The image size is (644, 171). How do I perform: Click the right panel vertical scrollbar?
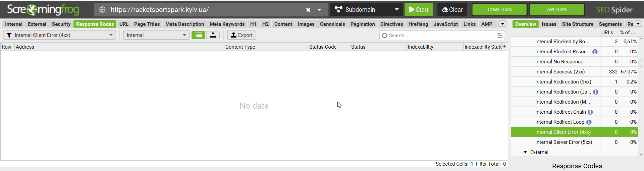coord(641,63)
